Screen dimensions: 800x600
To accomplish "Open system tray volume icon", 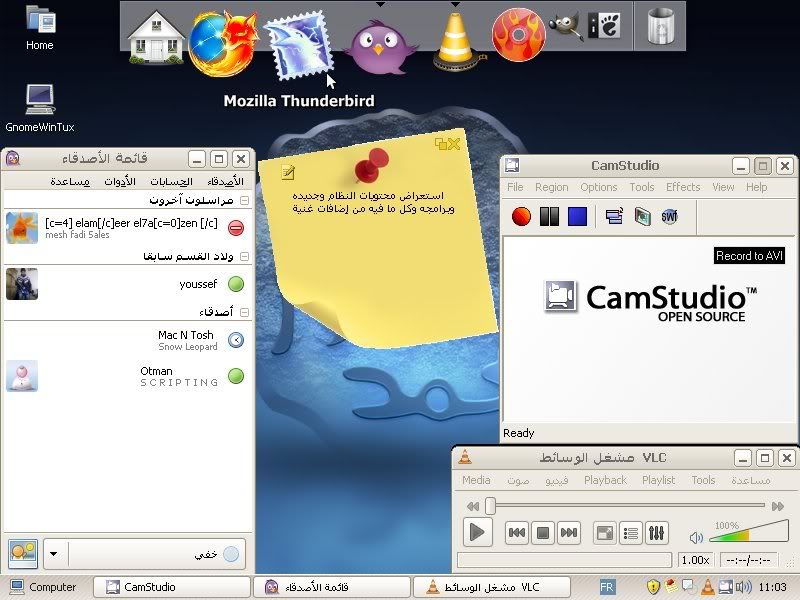I will 744,587.
